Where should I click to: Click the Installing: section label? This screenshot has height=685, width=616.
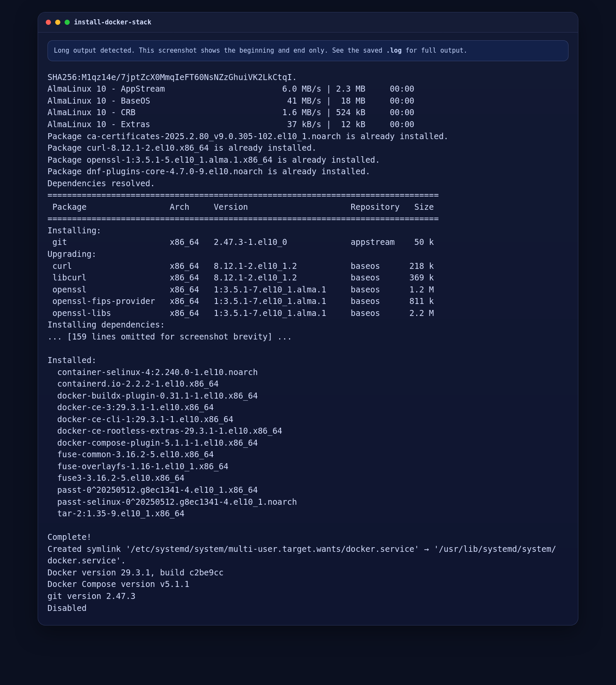[74, 231]
